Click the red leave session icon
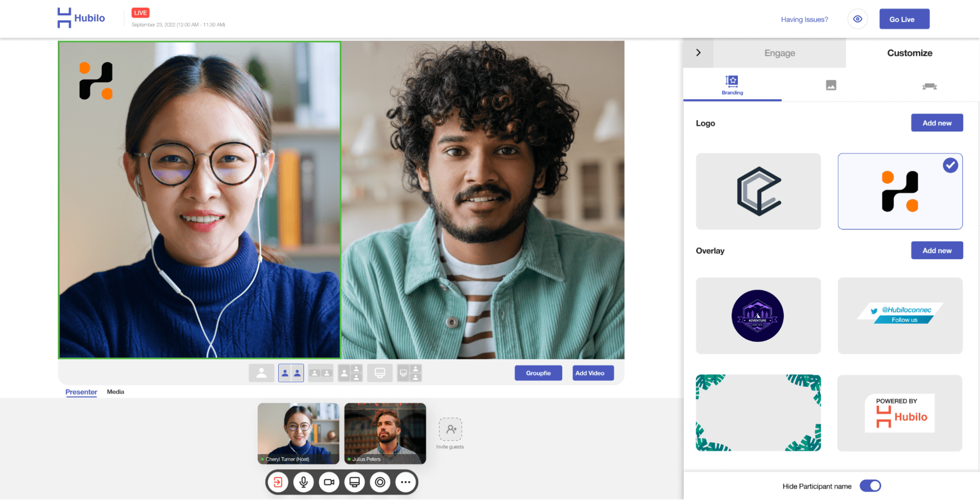Screen dimensions: 980x500 pos(278,482)
